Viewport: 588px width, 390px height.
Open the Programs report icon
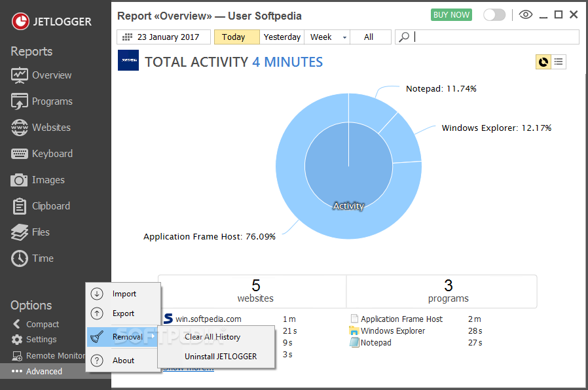tap(19, 101)
